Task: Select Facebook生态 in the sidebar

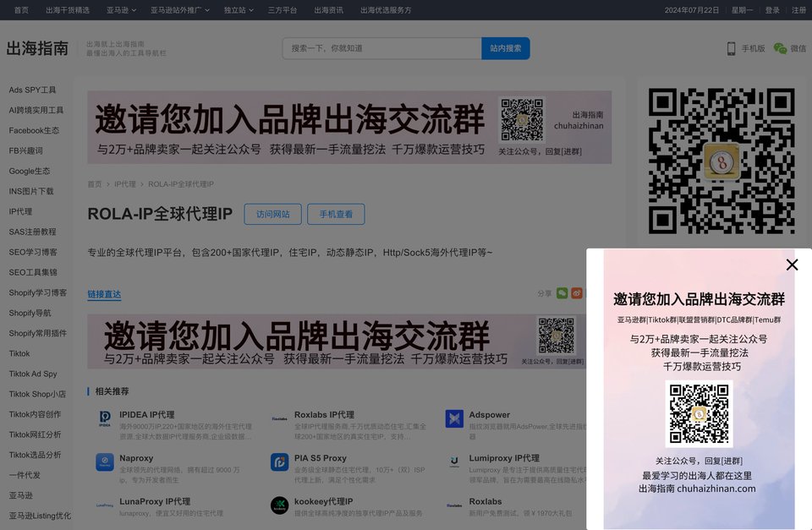Action: (x=34, y=130)
